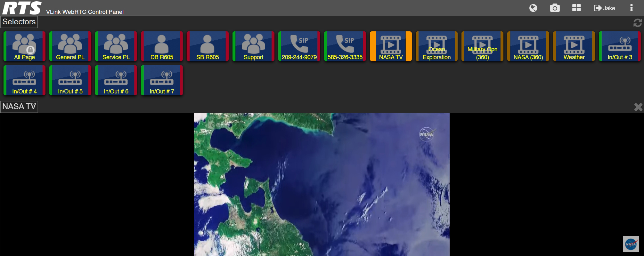Image resolution: width=644 pixels, height=256 pixels.
Task: Select the NASA TV video selector
Action: (x=391, y=46)
